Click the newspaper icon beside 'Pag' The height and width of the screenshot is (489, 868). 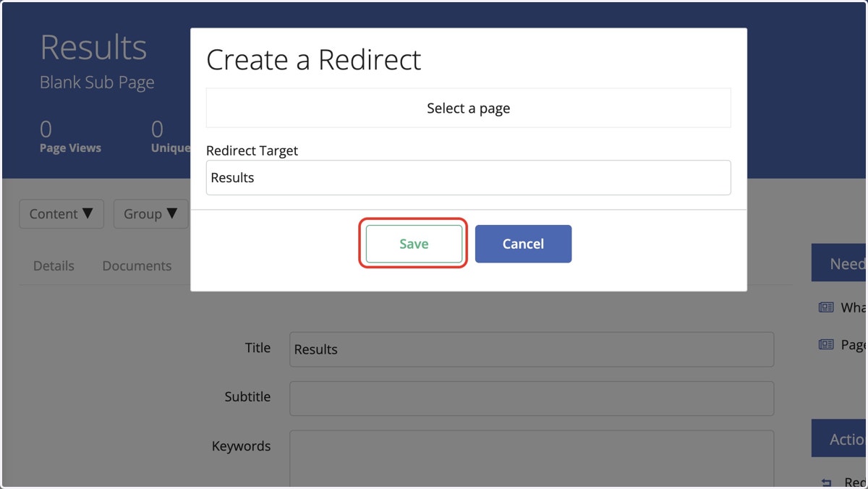coord(826,345)
